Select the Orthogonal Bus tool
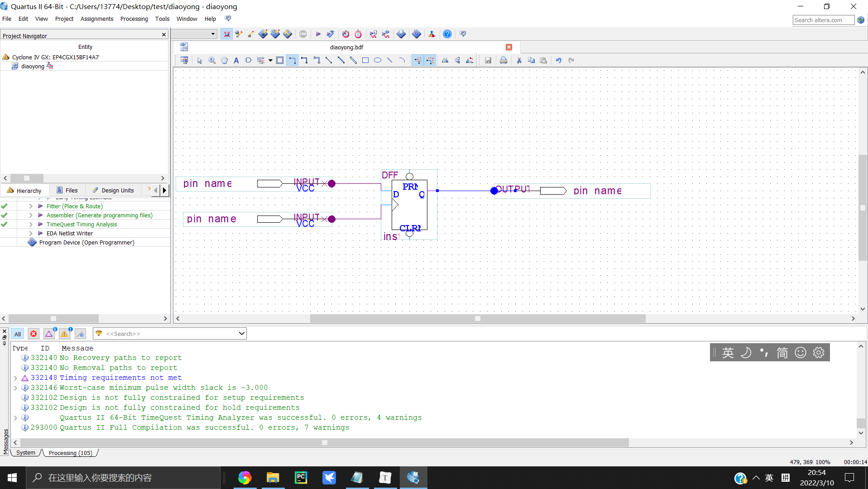Viewport: 868px width, 489px height. point(304,60)
